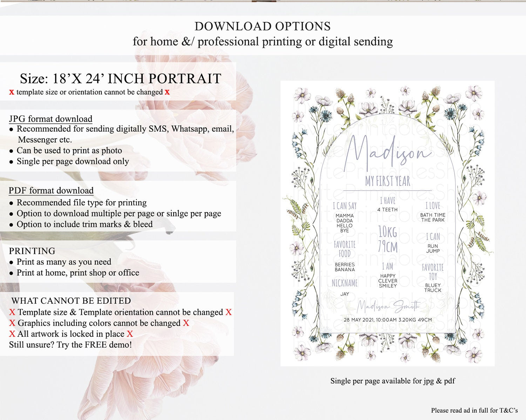
Task: Click the red X left of 'template size or orientation'
Action: coord(12,92)
